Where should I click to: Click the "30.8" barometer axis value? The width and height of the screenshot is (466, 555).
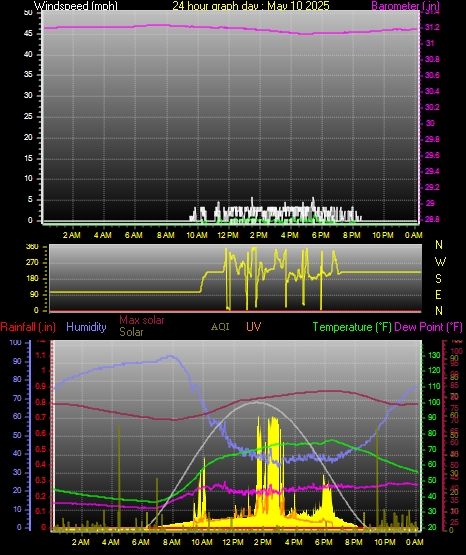click(x=432, y=59)
